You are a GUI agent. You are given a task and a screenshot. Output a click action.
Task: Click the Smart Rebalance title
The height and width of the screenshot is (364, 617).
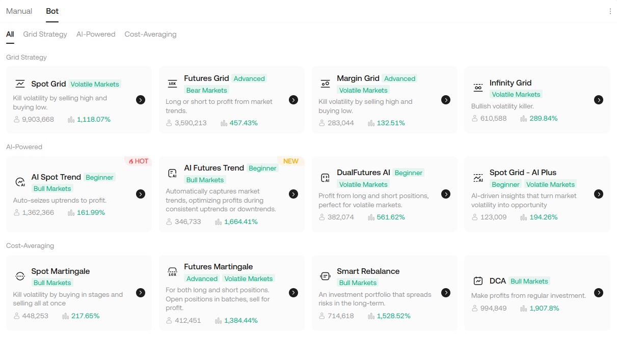click(x=368, y=271)
